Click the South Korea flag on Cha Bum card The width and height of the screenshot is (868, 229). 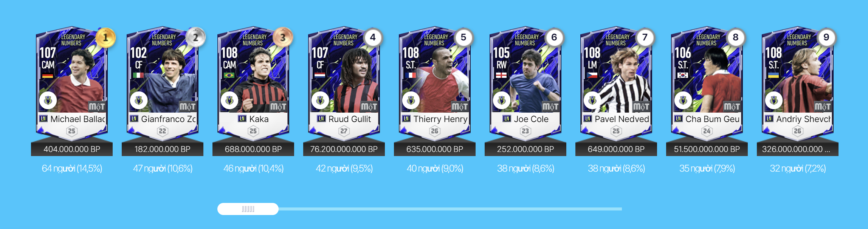point(683,75)
